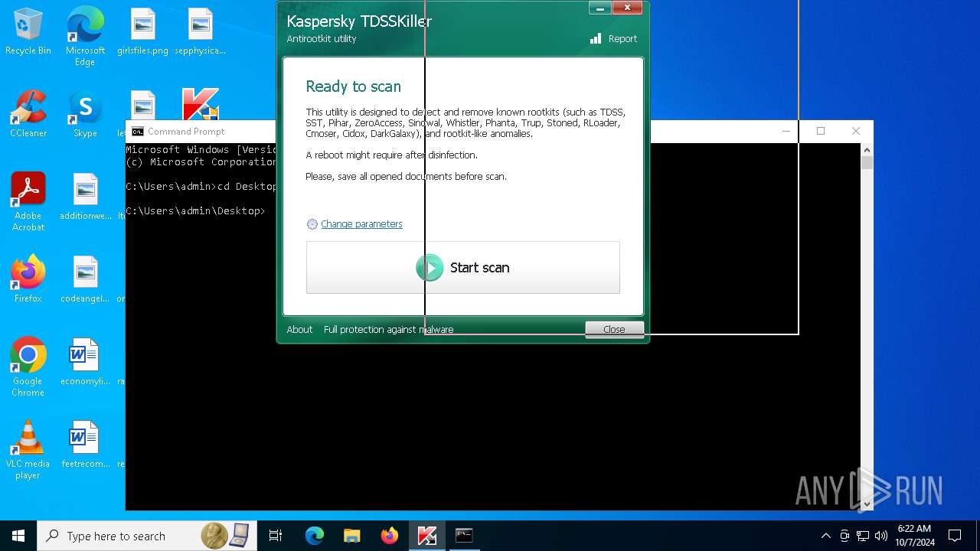Close TDSSKiller with the red X
Image resolution: width=980 pixels, height=551 pixels.
point(627,8)
